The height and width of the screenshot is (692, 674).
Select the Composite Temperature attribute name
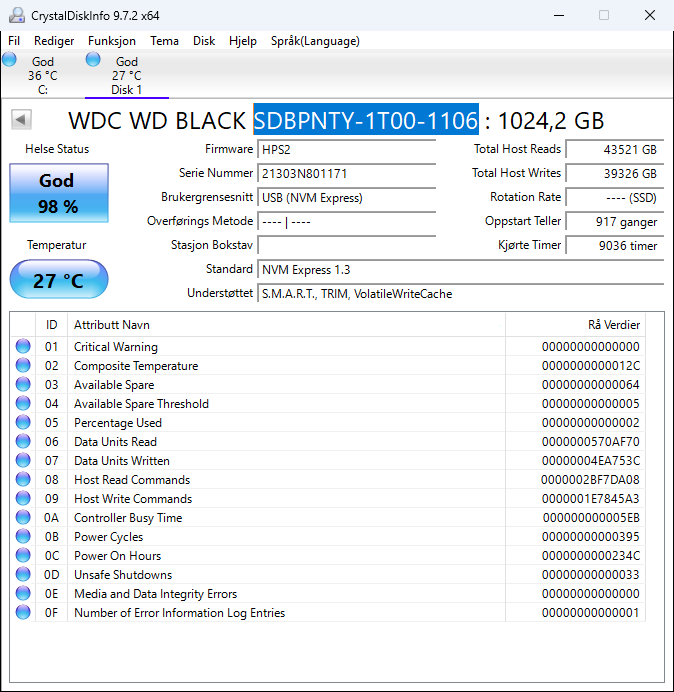(x=136, y=366)
